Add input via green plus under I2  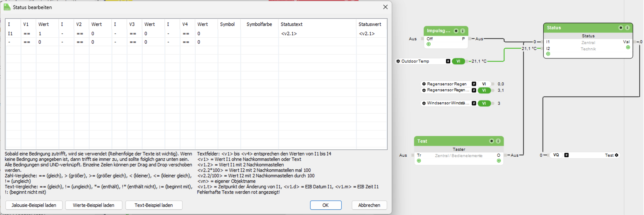(x=548, y=54)
